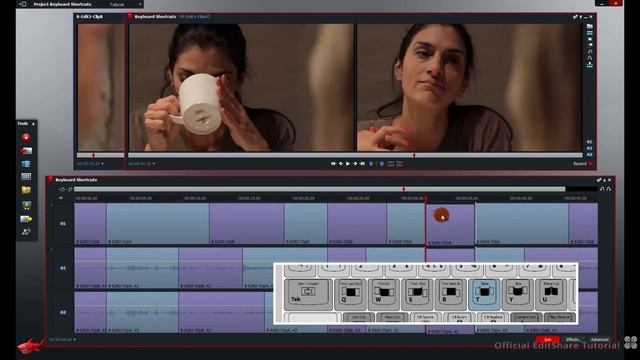Click the bottom tool icon in Tools panel

point(26,232)
